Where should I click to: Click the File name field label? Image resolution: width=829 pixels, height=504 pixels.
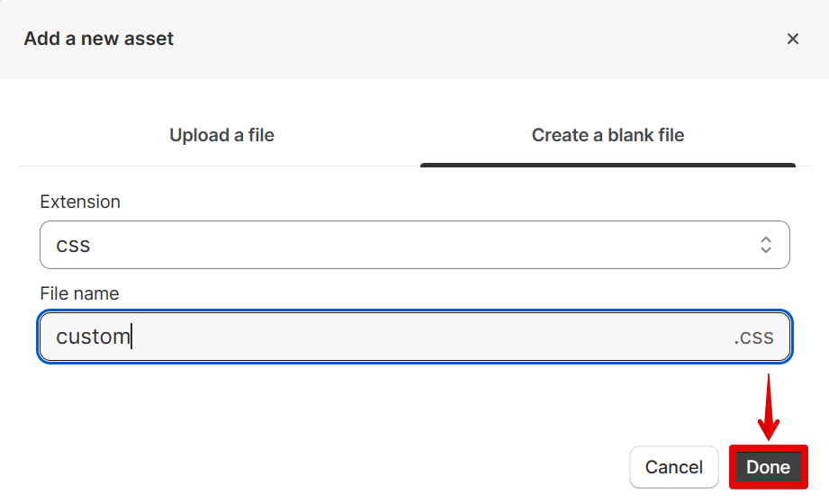coord(79,293)
